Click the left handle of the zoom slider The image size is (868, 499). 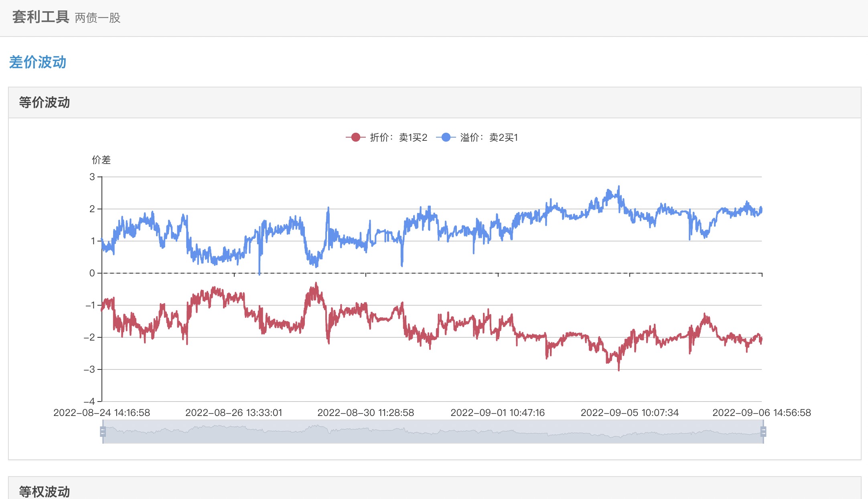pyautogui.click(x=103, y=432)
